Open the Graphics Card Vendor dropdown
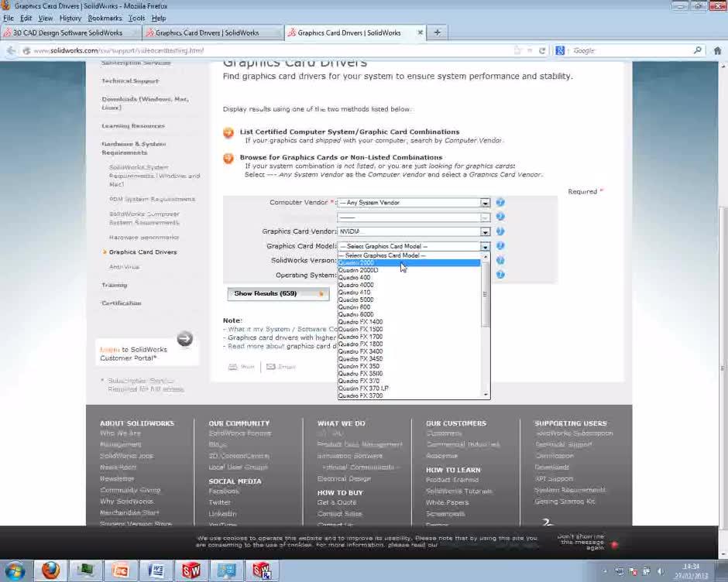Viewport: 728px width, 582px height. coord(485,231)
